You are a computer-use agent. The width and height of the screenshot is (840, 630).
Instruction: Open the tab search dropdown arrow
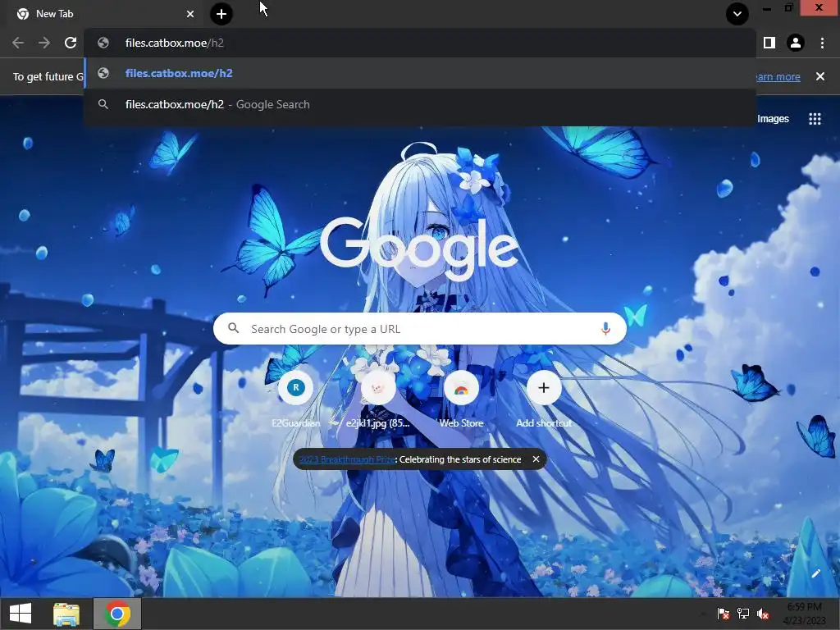[x=737, y=14]
